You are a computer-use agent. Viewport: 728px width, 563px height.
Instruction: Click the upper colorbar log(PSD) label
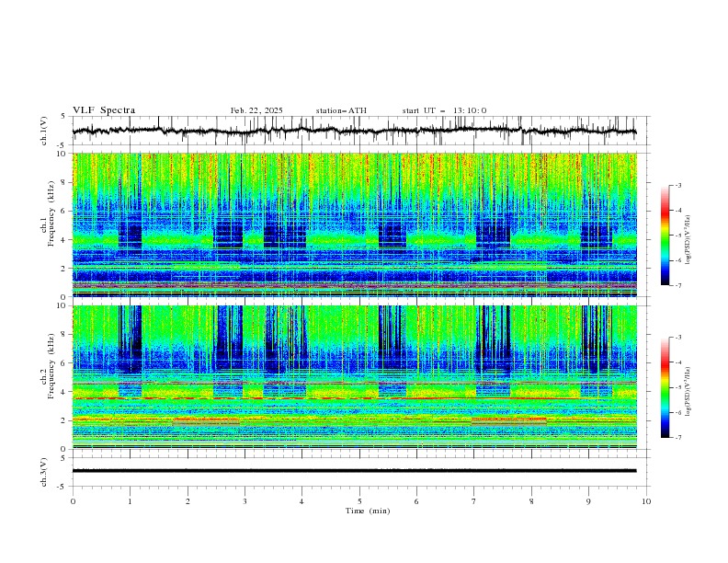pyautogui.click(x=688, y=240)
